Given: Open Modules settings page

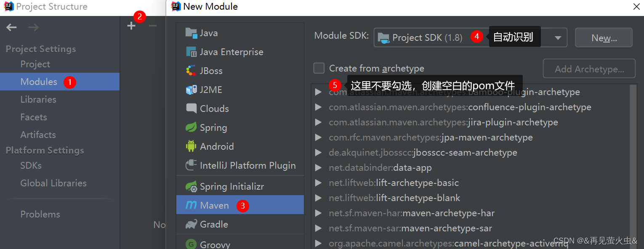Looking at the screenshot, I should tap(60, 82).
